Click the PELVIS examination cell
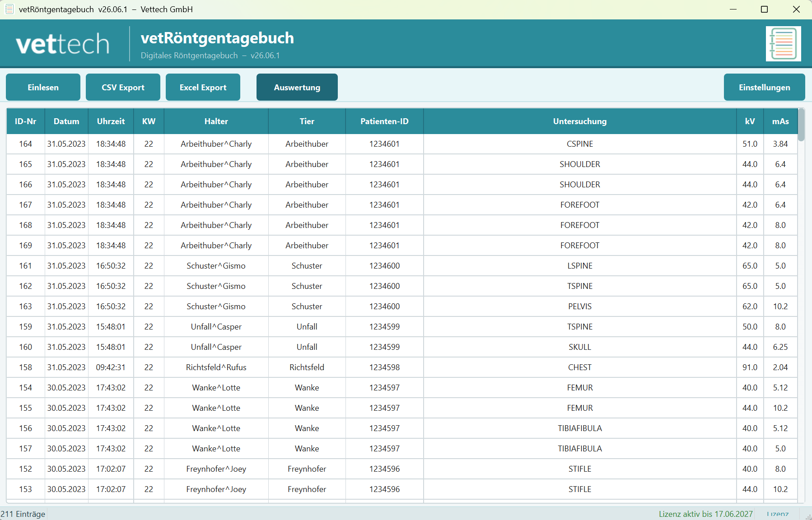Image resolution: width=812 pixels, height=520 pixels. pyautogui.click(x=580, y=306)
